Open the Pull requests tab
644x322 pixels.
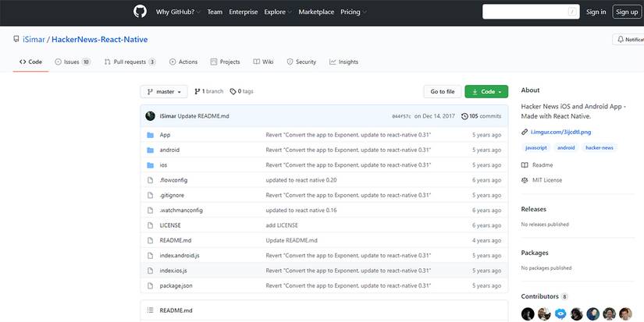[130, 62]
